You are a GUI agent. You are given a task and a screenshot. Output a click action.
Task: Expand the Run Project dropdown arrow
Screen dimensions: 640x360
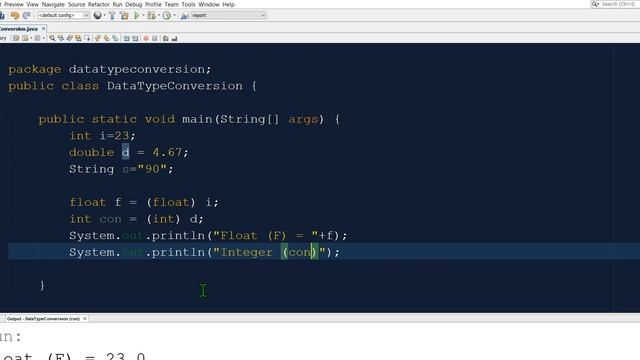pyautogui.click(x=143, y=16)
